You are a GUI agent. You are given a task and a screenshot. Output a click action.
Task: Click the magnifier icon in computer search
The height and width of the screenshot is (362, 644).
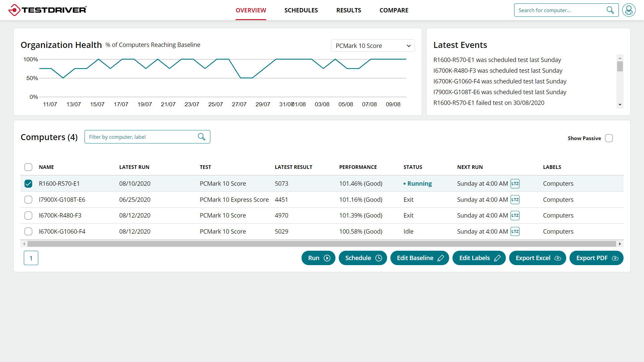pyautogui.click(x=610, y=10)
